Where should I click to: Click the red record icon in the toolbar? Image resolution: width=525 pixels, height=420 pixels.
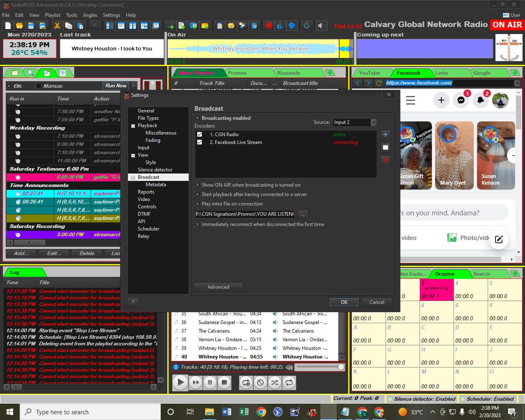269,26
